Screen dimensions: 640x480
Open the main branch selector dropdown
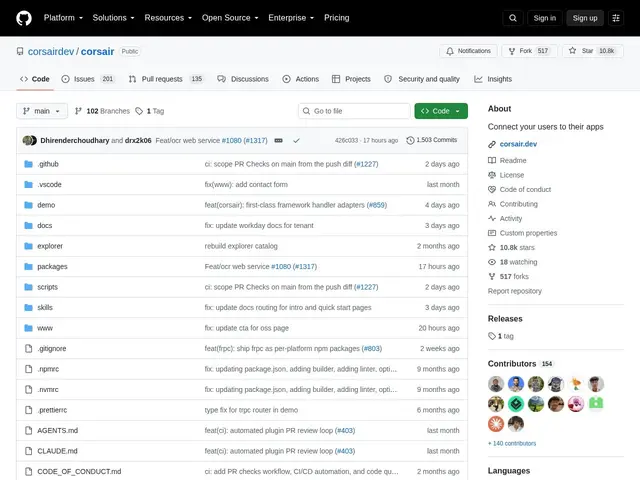pyautogui.click(x=42, y=111)
